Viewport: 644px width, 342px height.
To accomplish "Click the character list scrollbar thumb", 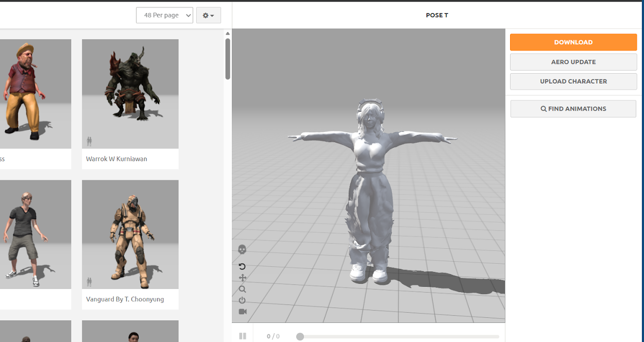I will (x=228, y=59).
